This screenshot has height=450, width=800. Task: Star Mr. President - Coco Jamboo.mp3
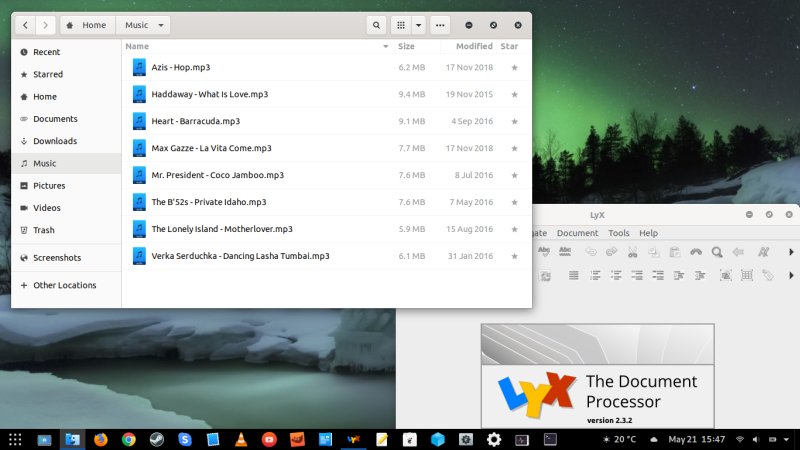(x=514, y=175)
